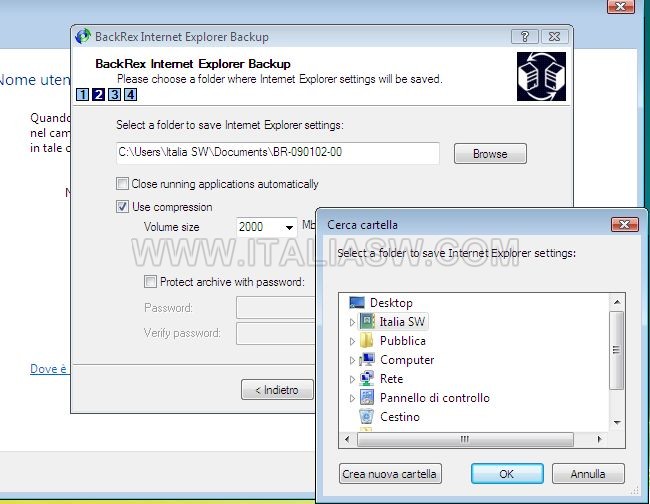
Task: Select step 3 indicator box
Action: 114,94
